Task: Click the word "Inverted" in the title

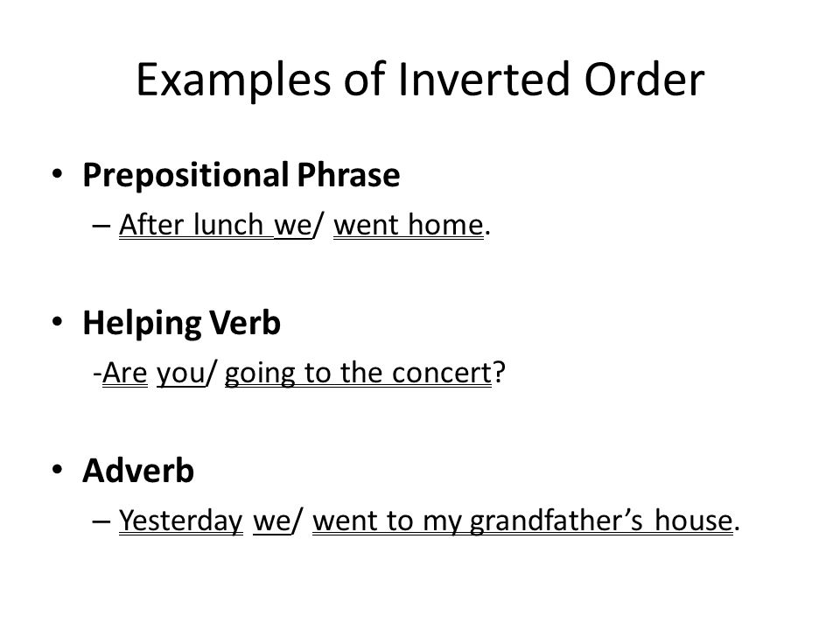Action: coord(484,80)
